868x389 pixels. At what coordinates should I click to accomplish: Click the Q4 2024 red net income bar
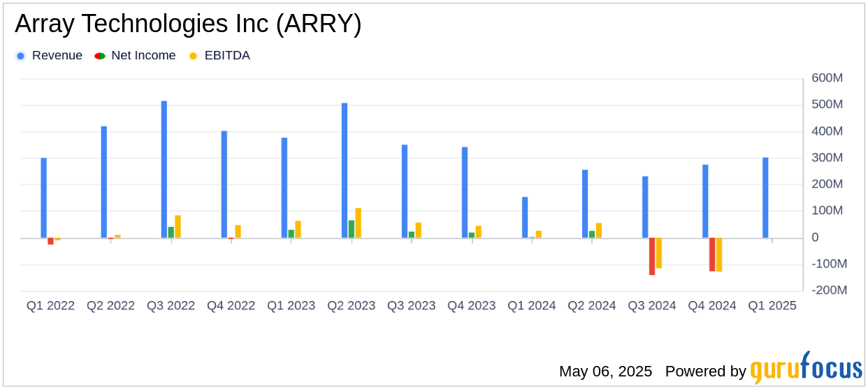pos(712,254)
